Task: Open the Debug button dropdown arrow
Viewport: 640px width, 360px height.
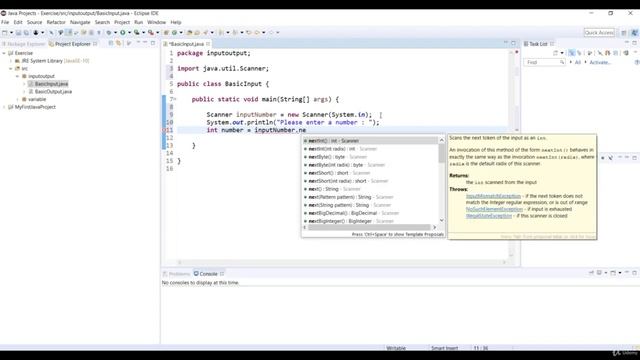Action: click(x=115, y=33)
